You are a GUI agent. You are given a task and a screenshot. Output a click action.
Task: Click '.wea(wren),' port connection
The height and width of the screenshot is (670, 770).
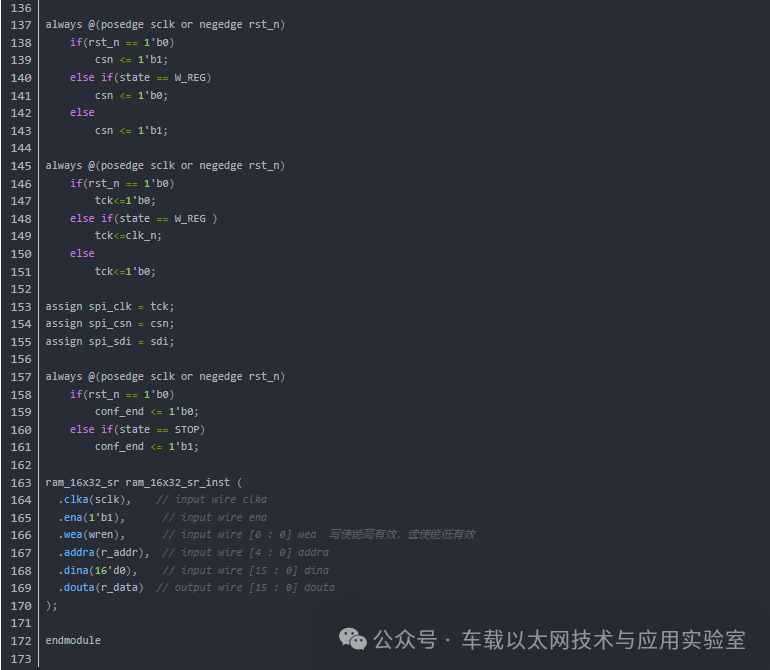pyautogui.click(x=92, y=535)
